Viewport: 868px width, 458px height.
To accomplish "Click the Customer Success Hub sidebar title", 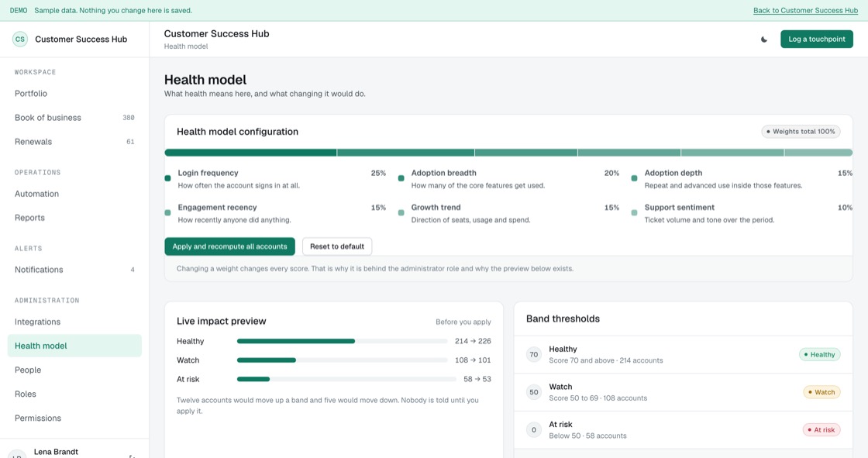I will point(81,40).
